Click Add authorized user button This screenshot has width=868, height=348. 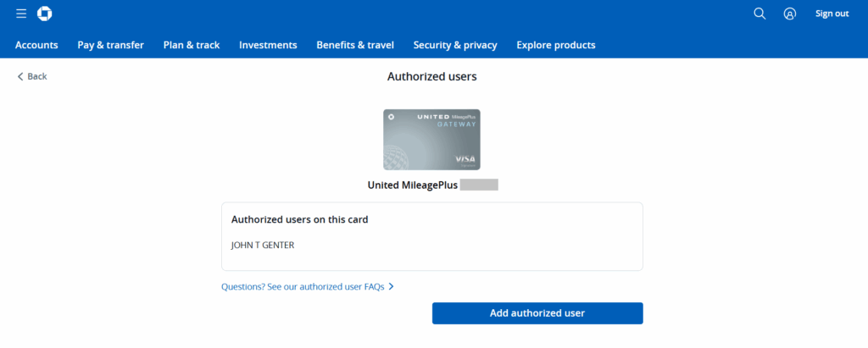pyautogui.click(x=537, y=313)
